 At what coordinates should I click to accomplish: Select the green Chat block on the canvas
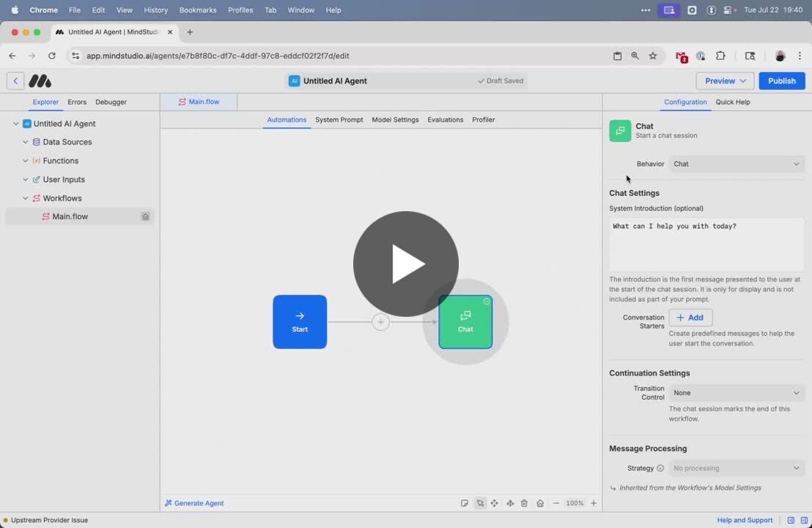[465, 322]
